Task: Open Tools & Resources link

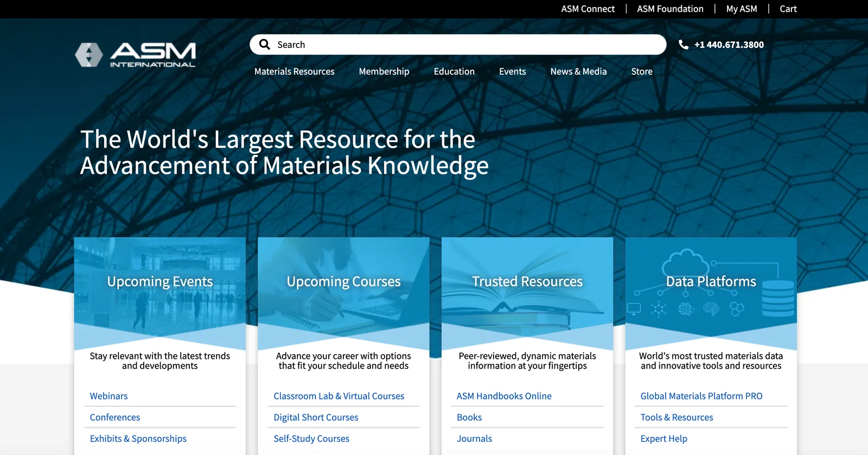Action: click(x=676, y=417)
